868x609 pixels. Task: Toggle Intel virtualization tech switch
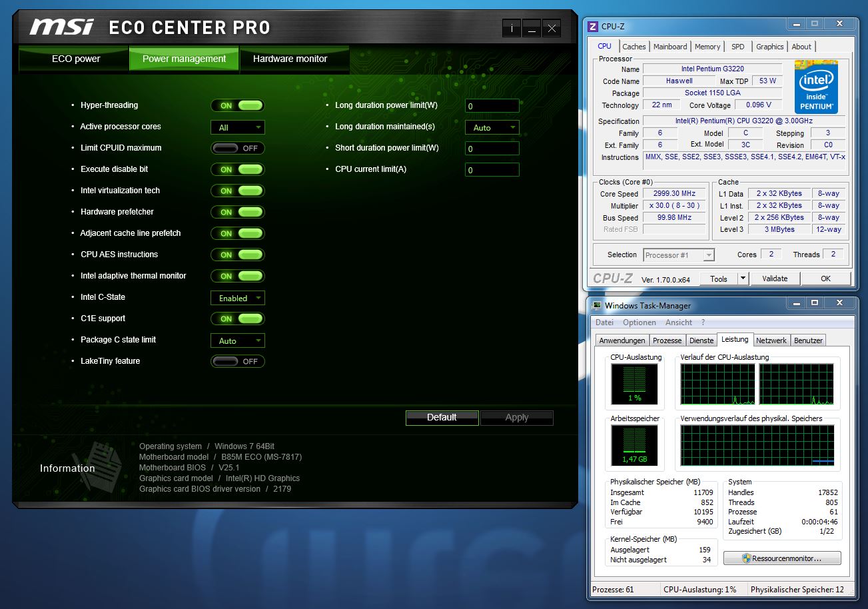[238, 191]
